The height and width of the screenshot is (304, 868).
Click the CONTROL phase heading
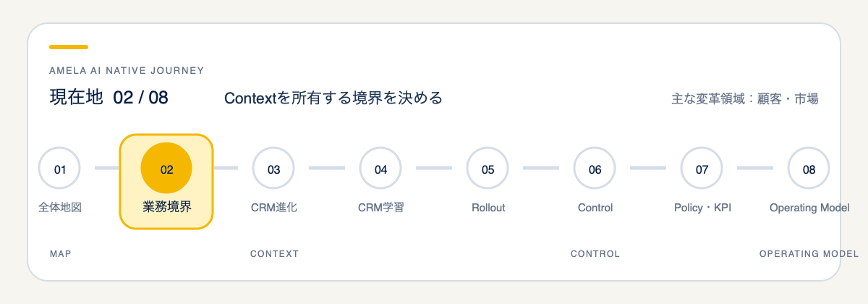[x=595, y=254]
